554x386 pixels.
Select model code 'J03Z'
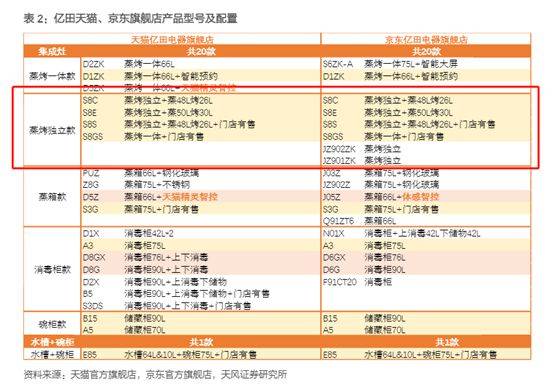point(331,173)
